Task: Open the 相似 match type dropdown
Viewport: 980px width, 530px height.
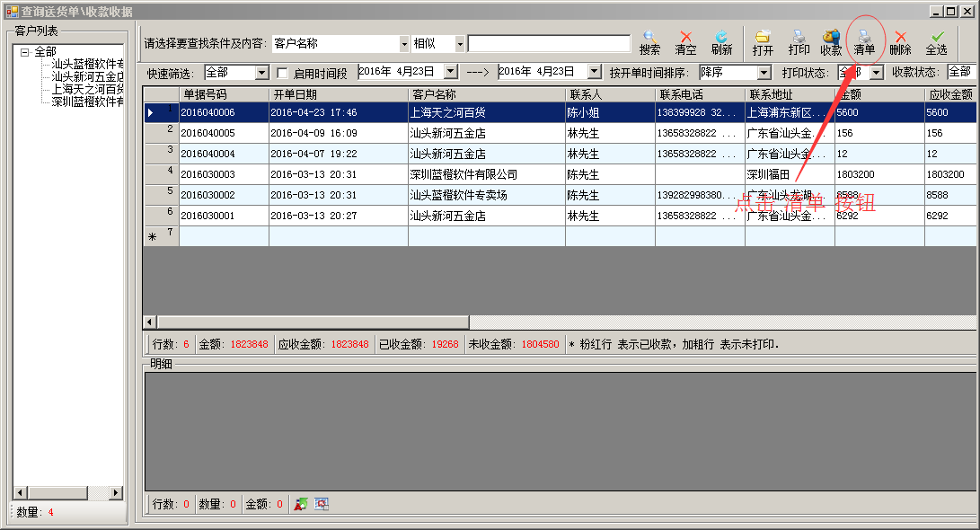Action: (459, 44)
